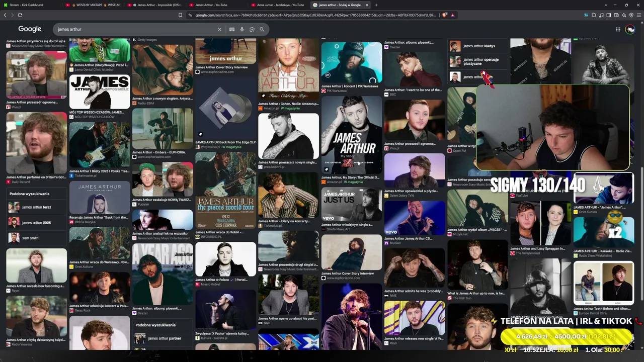This screenshot has width=644, height=362.
Task: Click 'Recenzja James Arthur Back from the...'
Action: pos(99,217)
